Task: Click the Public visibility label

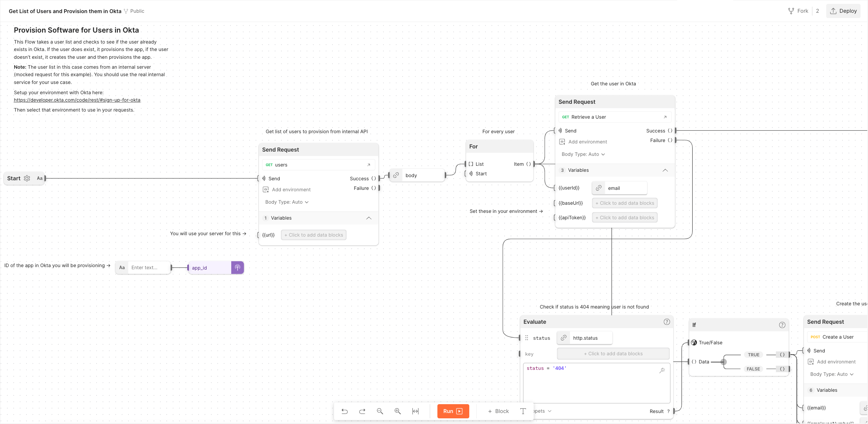Action: point(137,11)
